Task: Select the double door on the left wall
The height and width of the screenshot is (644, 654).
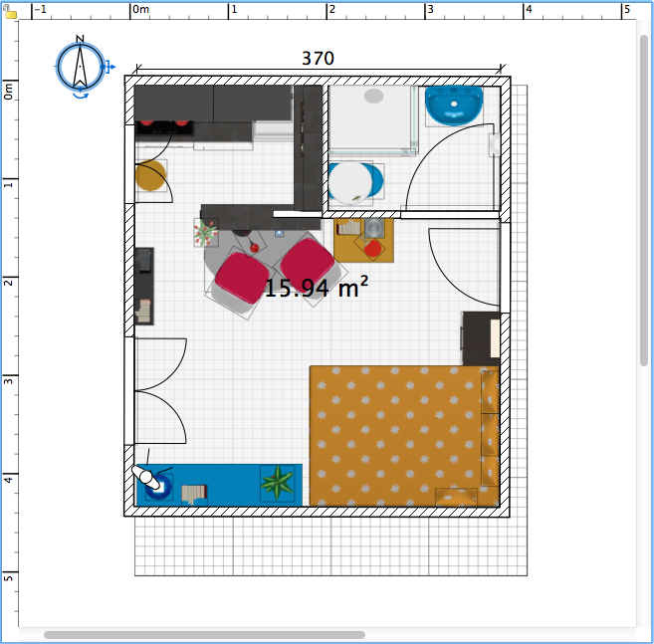Action: (159, 390)
